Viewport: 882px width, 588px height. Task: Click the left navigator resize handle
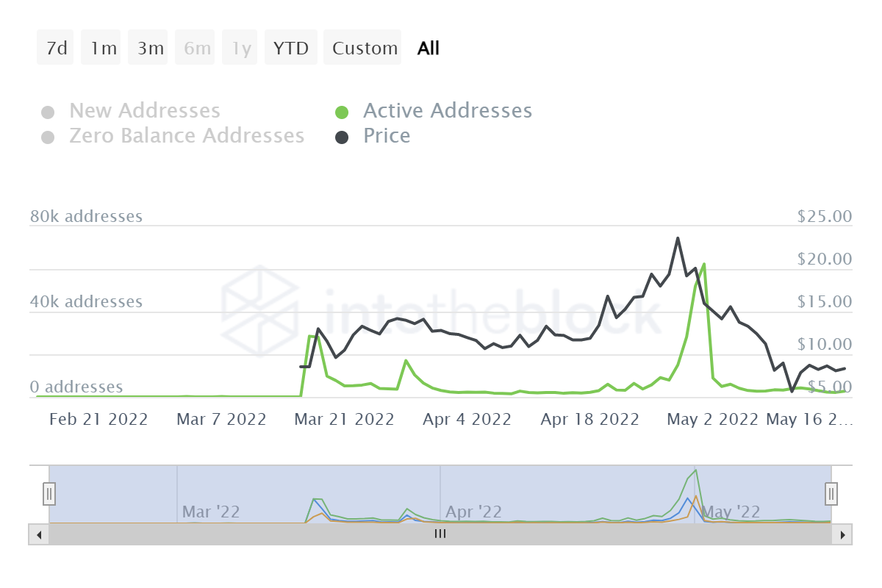(x=49, y=494)
